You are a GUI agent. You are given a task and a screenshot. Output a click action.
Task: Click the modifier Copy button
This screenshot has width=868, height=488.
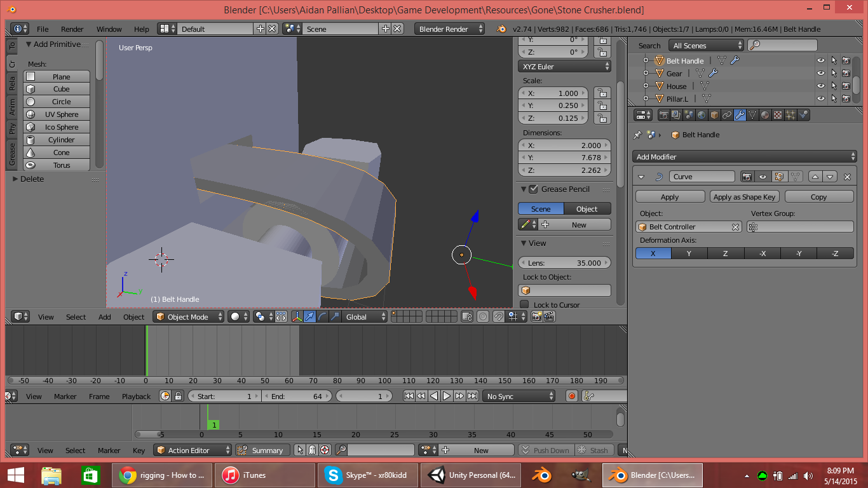tap(819, 197)
